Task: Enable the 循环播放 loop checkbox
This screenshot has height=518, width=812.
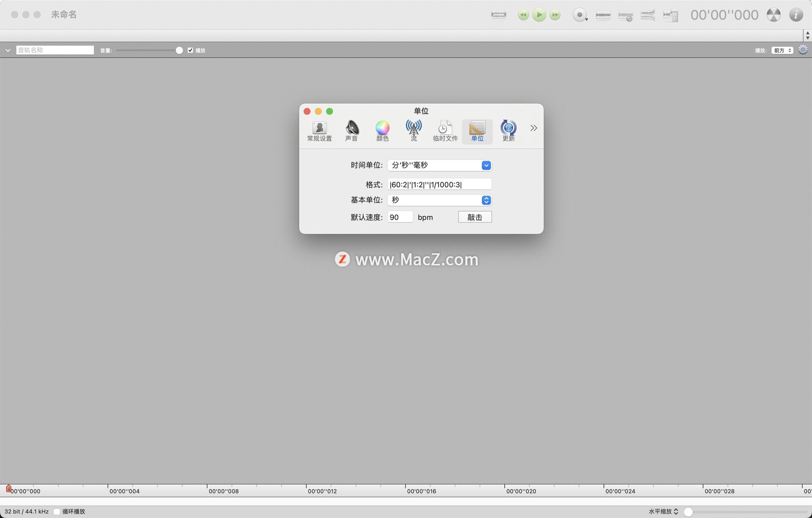Action: click(x=57, y=512)
